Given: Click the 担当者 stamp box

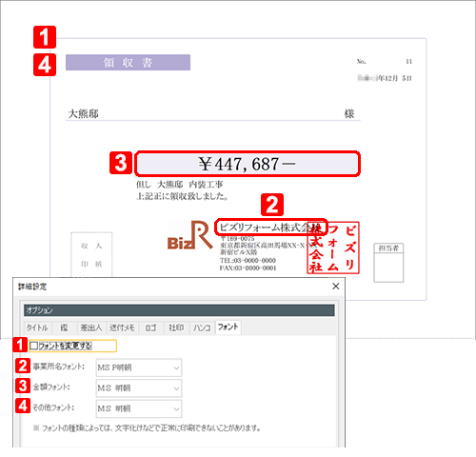Looking at the screenshot, I should (x=388, y=263).
